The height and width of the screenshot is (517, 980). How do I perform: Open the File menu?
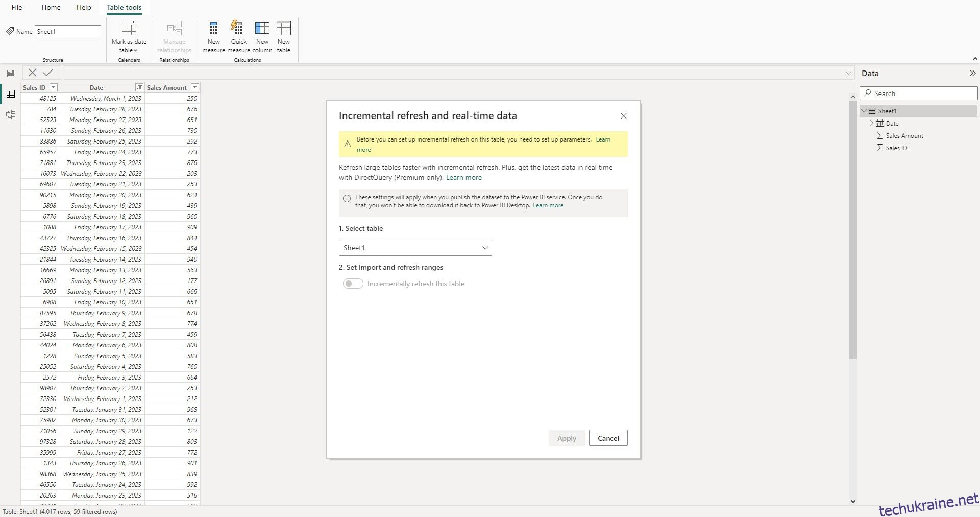(17, 7)
